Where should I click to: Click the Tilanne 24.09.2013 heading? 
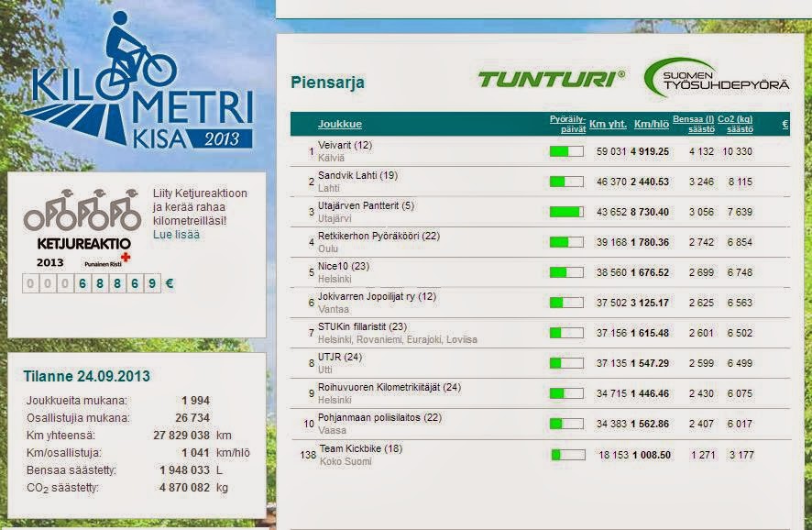(86, 376)
